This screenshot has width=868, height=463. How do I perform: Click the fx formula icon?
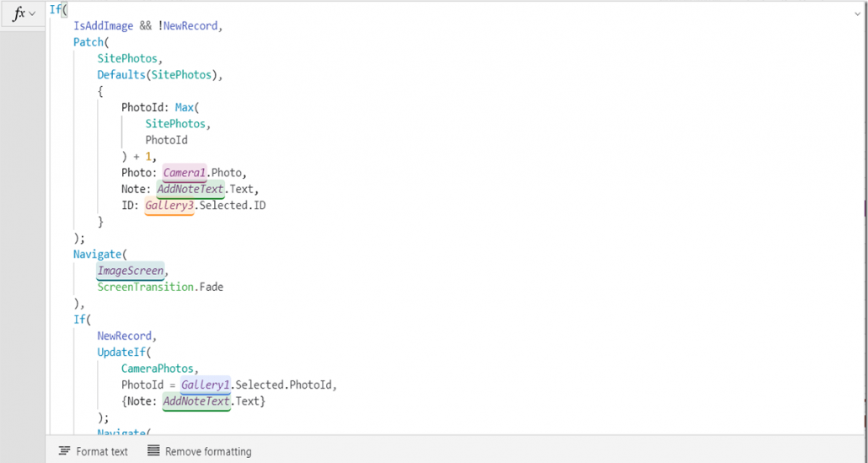(x=19, y=14)
